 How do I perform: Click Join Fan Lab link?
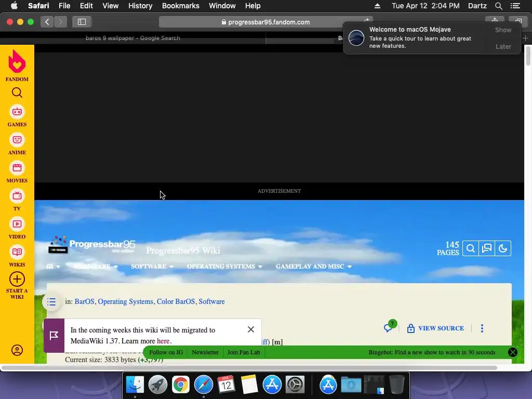coord(244,352)
